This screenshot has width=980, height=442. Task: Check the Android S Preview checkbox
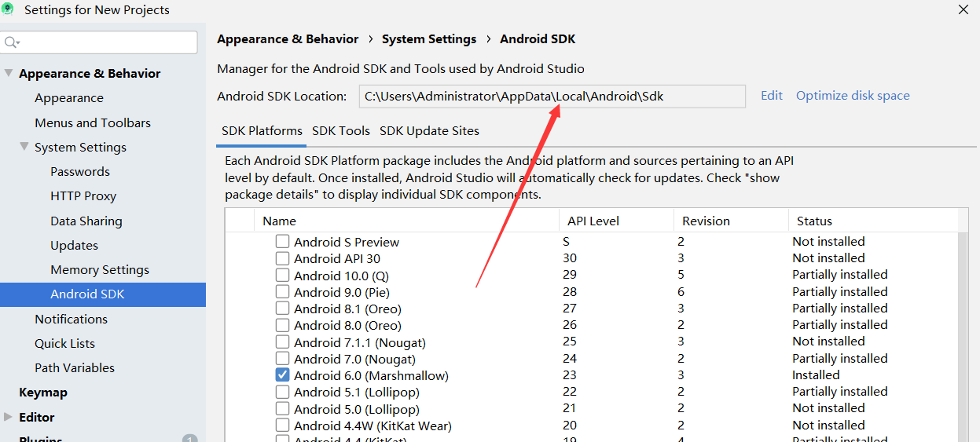tap(282, 242)
